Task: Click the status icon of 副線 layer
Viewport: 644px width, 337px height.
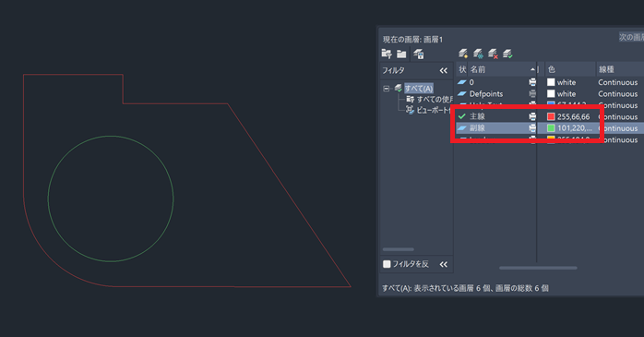Action: point(462,127)
